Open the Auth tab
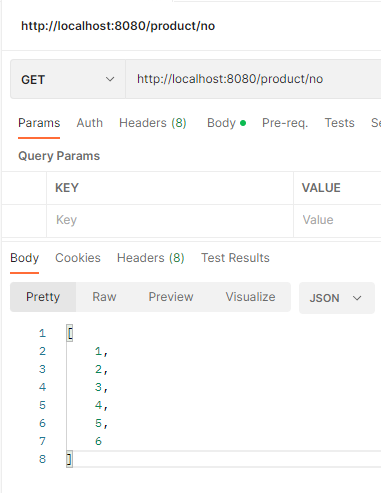The image size is (381, 493). pos(90,123)
